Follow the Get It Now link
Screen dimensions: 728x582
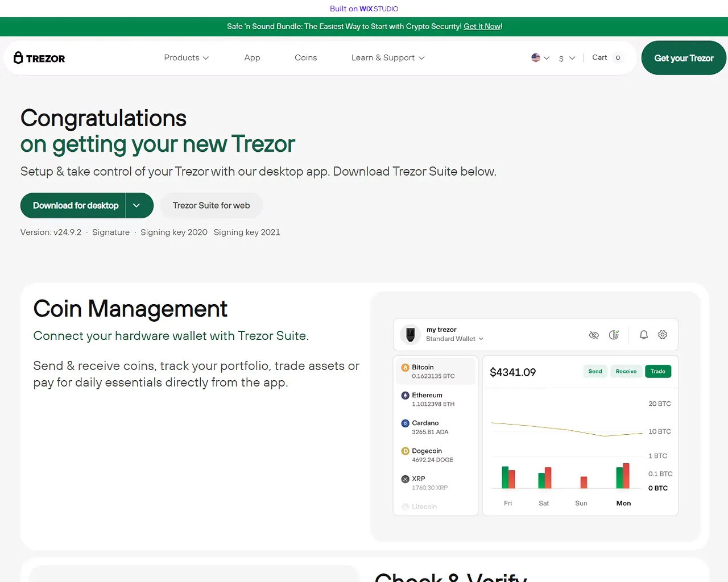(482, 26)
